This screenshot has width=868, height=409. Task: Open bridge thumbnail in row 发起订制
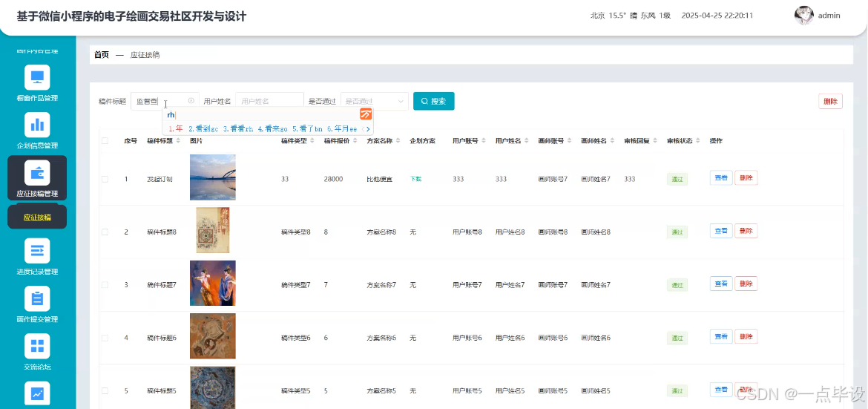pyautogui.click(x=213, y=177)
